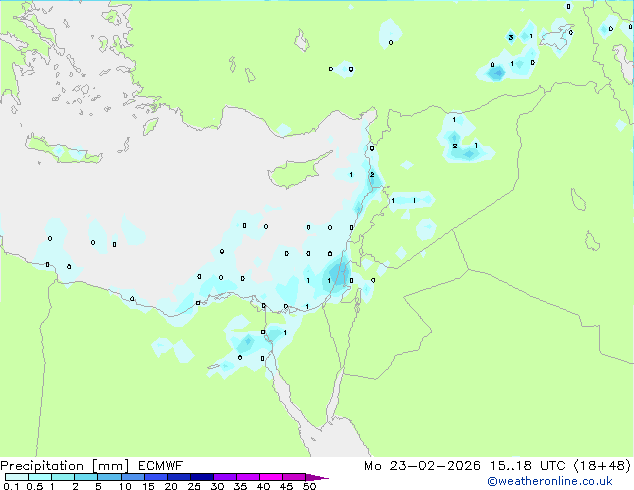Pick the 15–20 mm legend swatch
Image resolution: width=634 pixels, height=490 pixels.
[156, 477]
